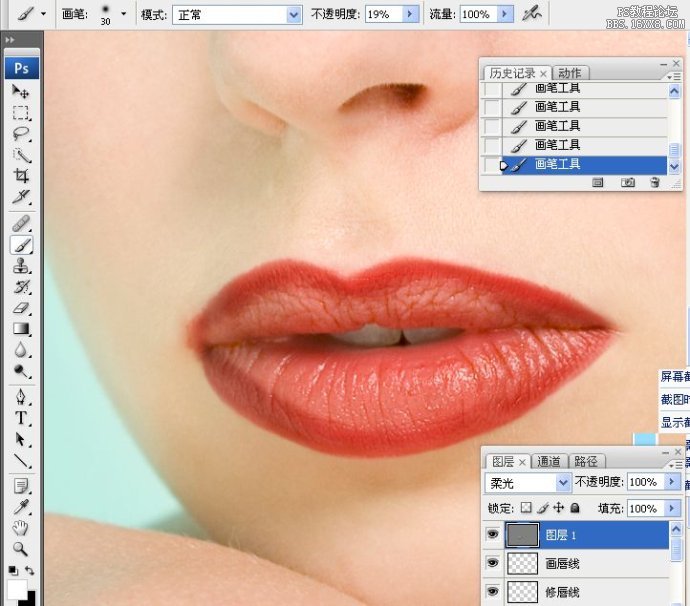Switch to the 动作 tab

570,73
